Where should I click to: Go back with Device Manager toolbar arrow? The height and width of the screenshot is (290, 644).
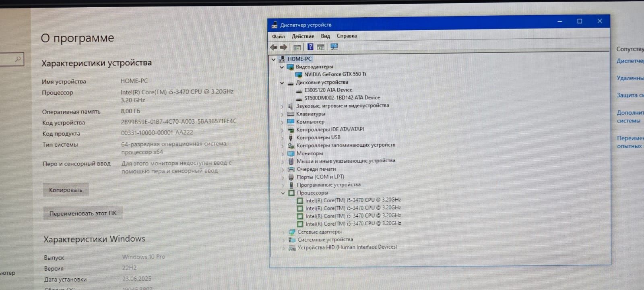tap(274, 47)
